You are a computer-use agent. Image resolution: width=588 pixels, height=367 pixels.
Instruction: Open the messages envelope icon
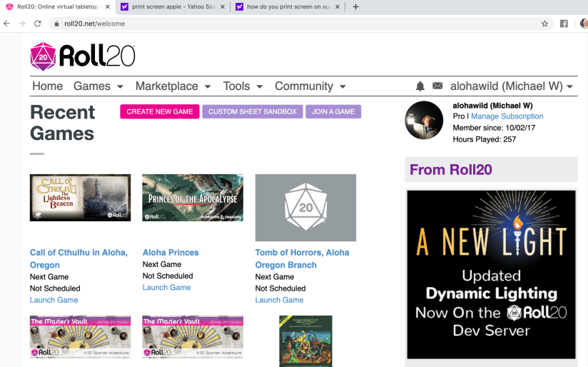click(x=437, y=86)
